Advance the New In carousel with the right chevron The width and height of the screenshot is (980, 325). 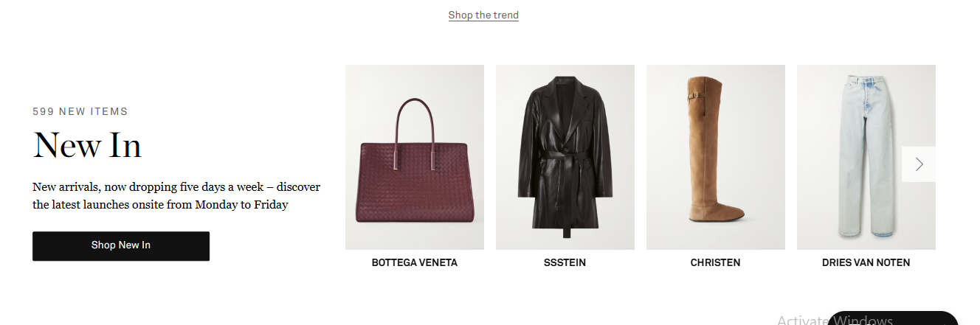click(919, 164)
